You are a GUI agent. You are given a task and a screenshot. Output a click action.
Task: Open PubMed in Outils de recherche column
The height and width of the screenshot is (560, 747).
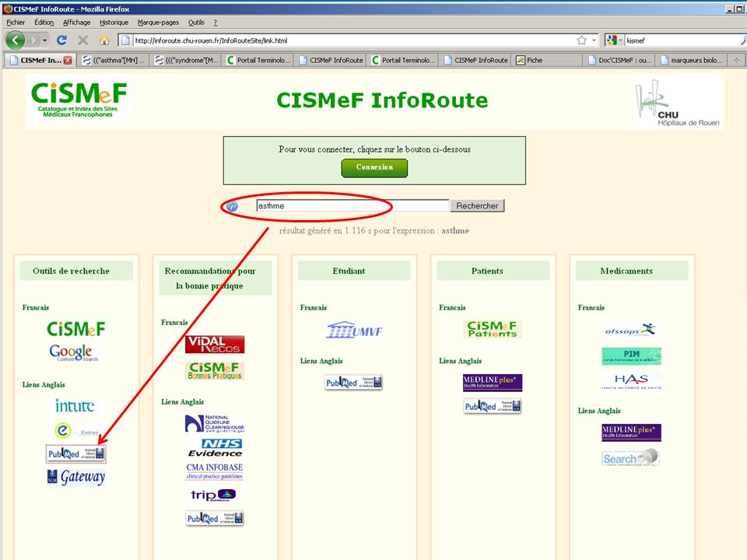75,453
